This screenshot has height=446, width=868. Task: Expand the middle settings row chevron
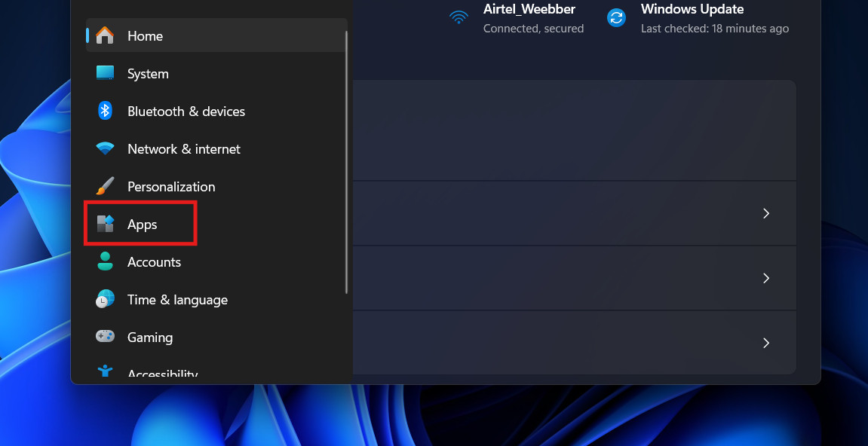click(x=765, y=278)
